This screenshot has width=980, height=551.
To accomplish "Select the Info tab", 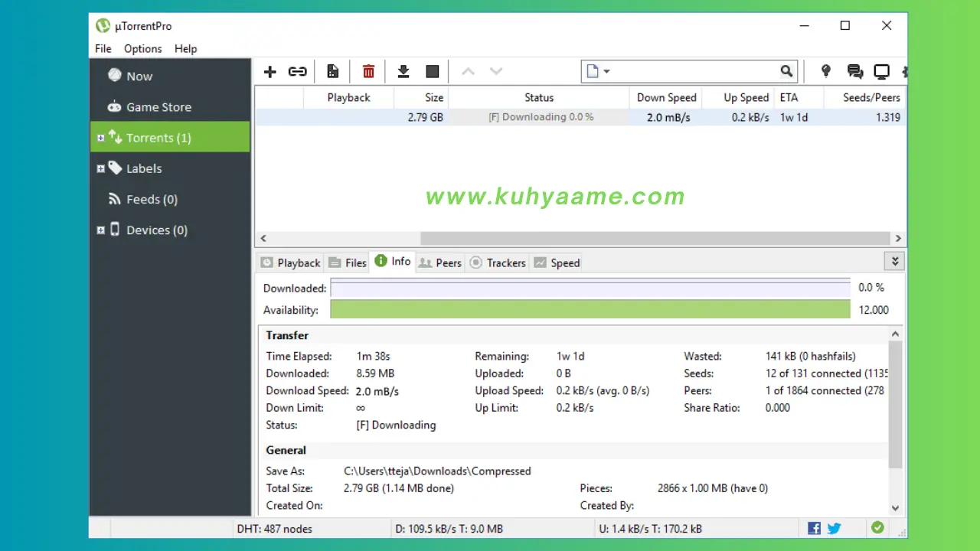I will tap(393, 261).
